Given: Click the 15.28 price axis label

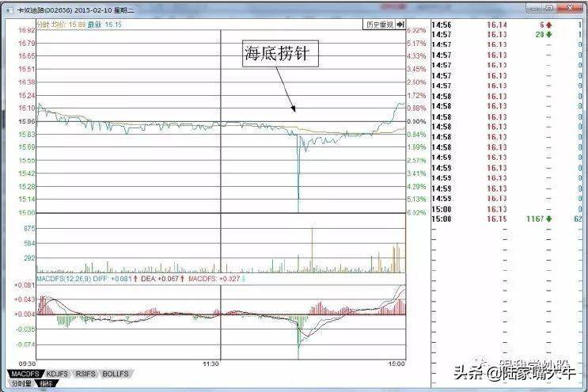Looking at the screenshot, I should [x=27, y=186].
